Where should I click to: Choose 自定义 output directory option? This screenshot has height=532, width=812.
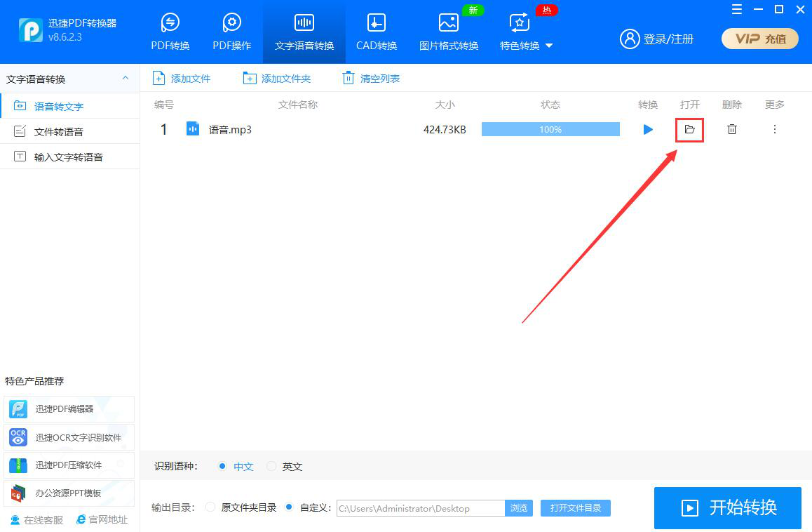coord(308,507)
